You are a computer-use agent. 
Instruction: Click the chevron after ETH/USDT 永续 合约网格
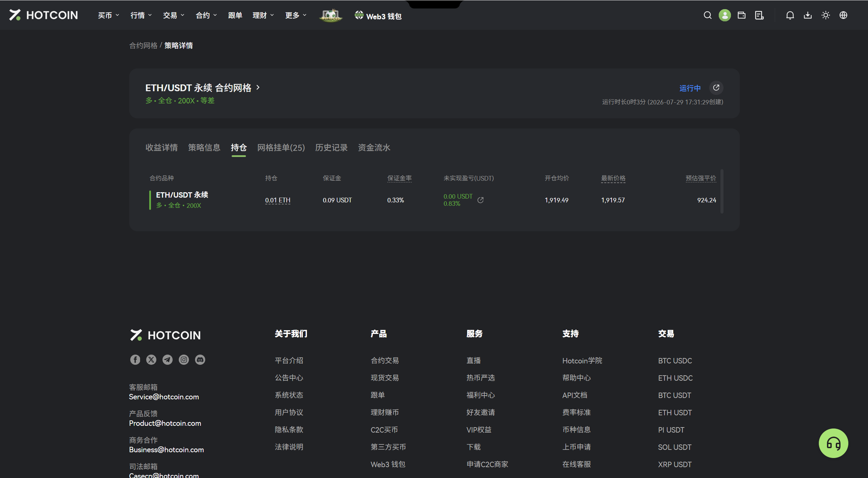[x=258, y=87]
